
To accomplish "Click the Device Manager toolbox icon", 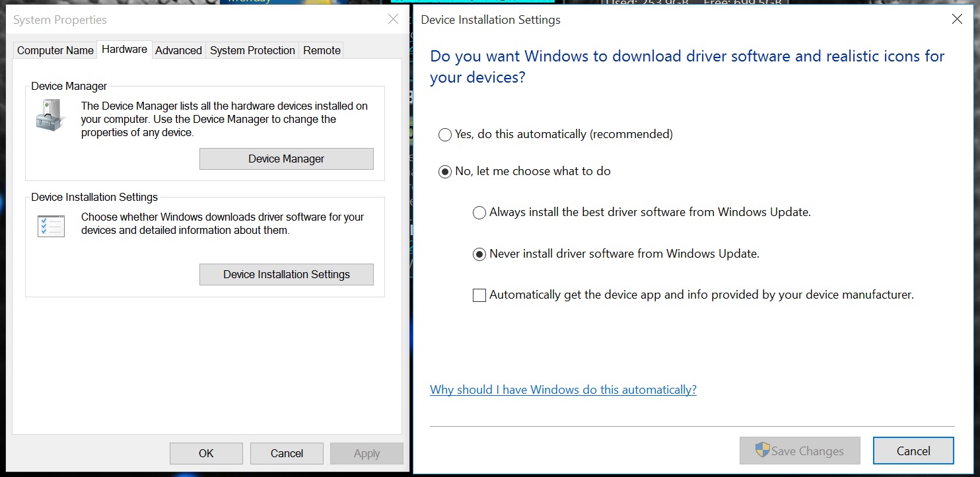I will [x=51, y=115].
